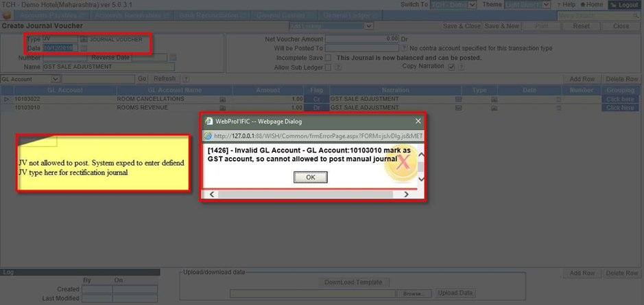Click Date column icon in ROOM CANCELLATIONS row
Image resolution: width=644 pixels, height=305 pixels.
click(x=558, y=100)
